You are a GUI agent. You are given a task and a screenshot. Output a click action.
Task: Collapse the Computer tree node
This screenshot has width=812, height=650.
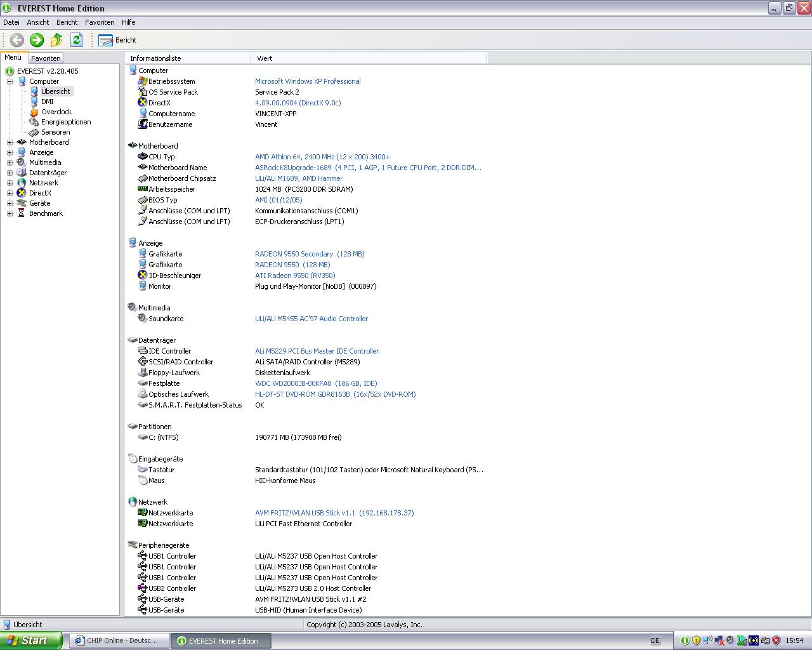coord(10,81)
